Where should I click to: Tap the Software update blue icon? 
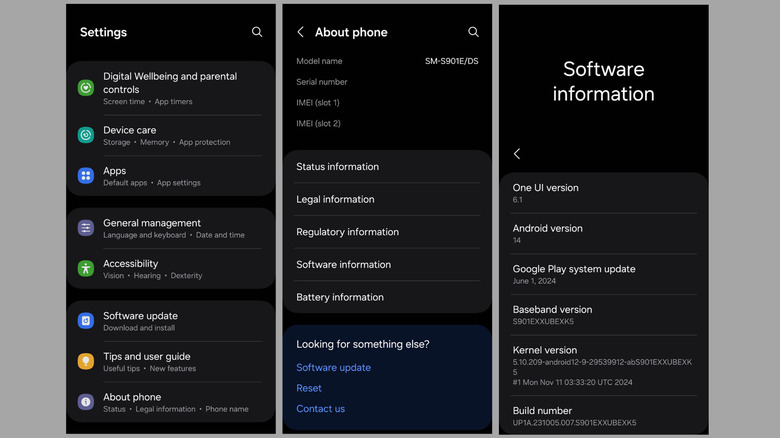tap(86, 321)
